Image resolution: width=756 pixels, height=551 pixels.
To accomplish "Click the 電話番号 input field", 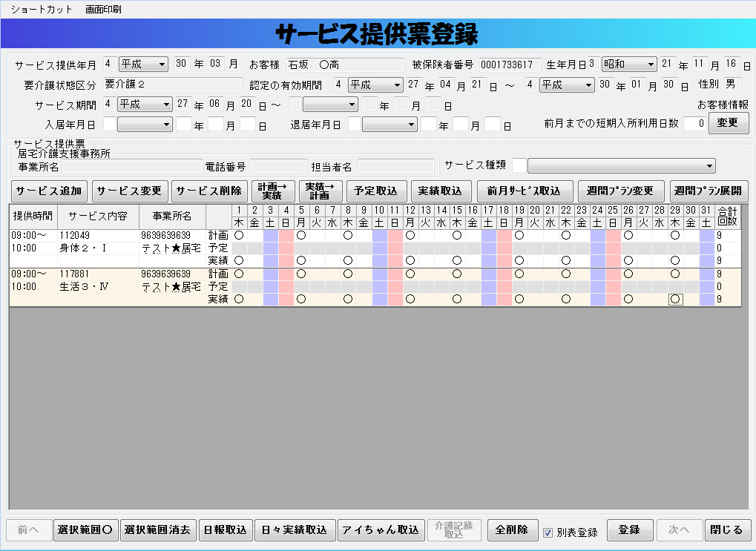I will click(x=279, y=166).
